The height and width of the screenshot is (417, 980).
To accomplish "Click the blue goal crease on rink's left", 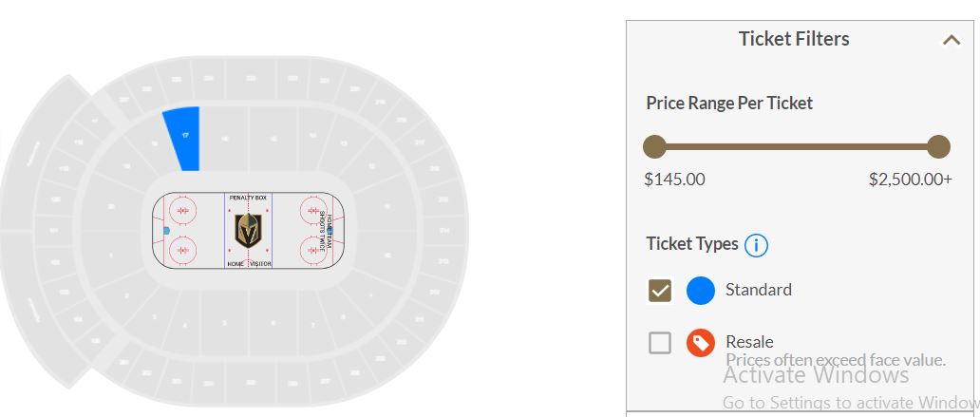I will [x=167, y=230].
